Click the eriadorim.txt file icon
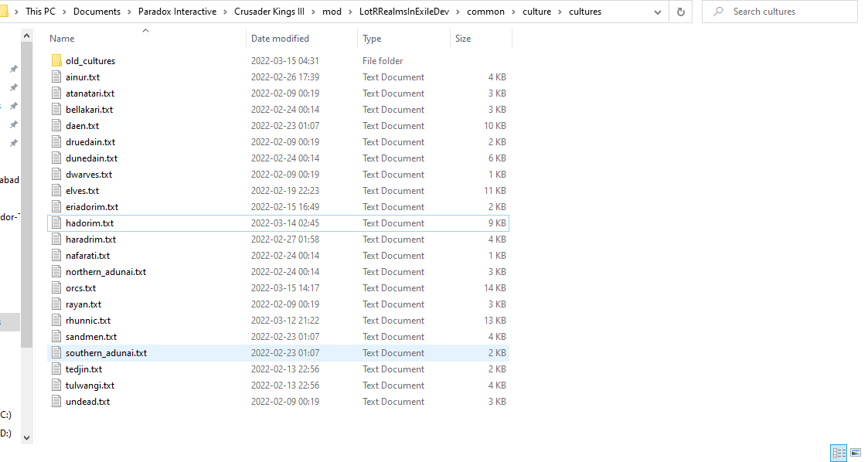This screenshot has height=462, width=868. pos(56,207)
